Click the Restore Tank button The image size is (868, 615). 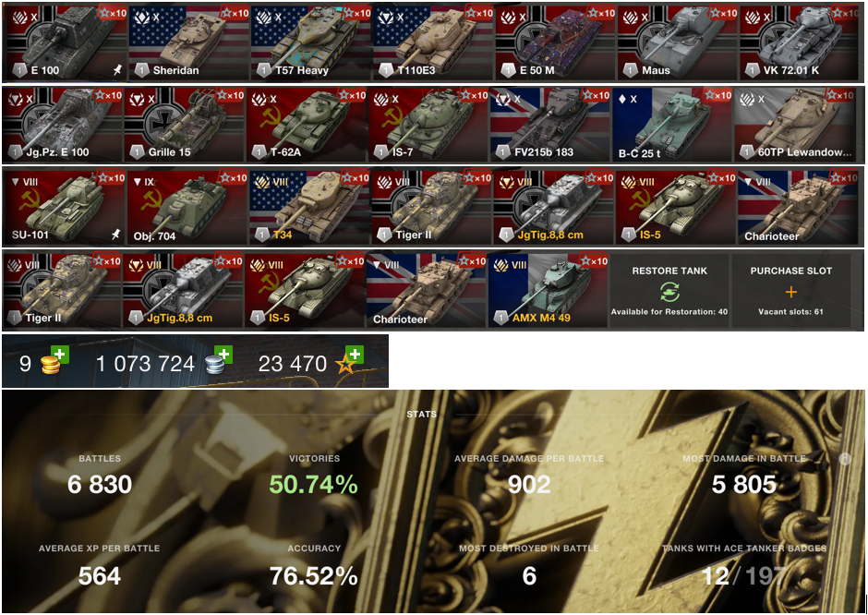[x=669, y=291]
